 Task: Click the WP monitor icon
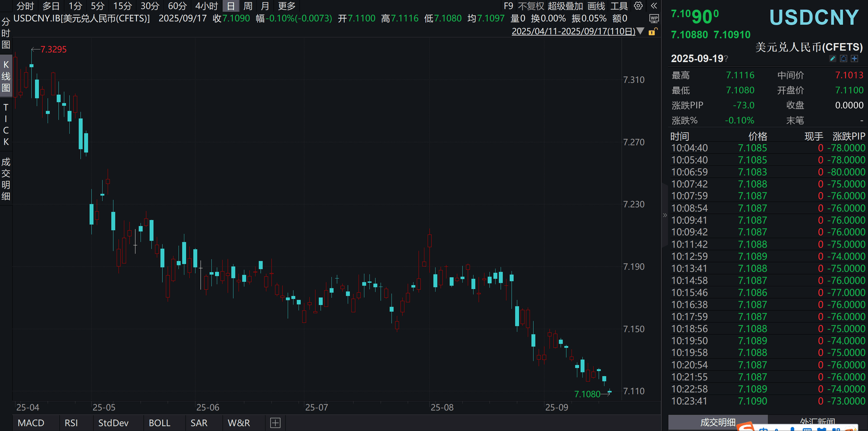pyautogui.click(x=654, y=19)
